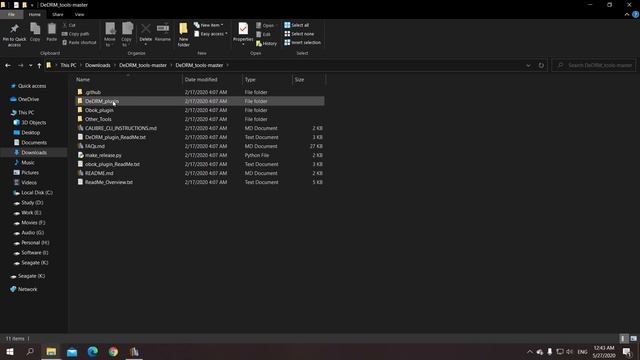
Task: Sort by Type column header
Action: tap(267, 80)
